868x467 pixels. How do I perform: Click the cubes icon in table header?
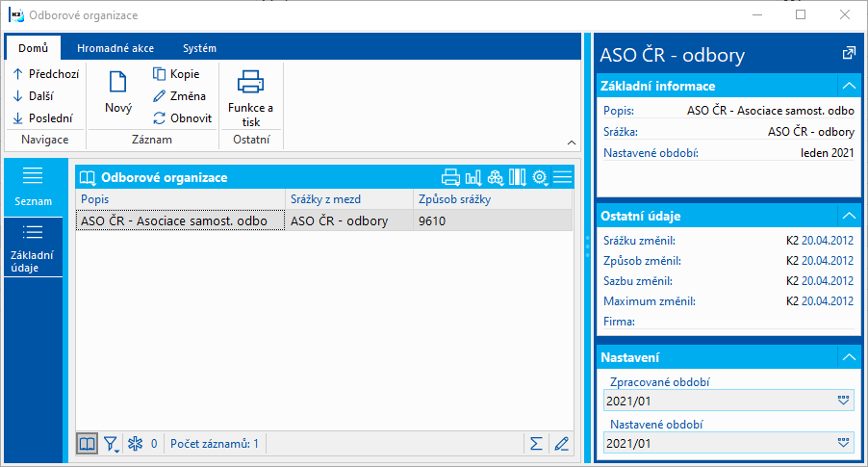coord(496,177)
